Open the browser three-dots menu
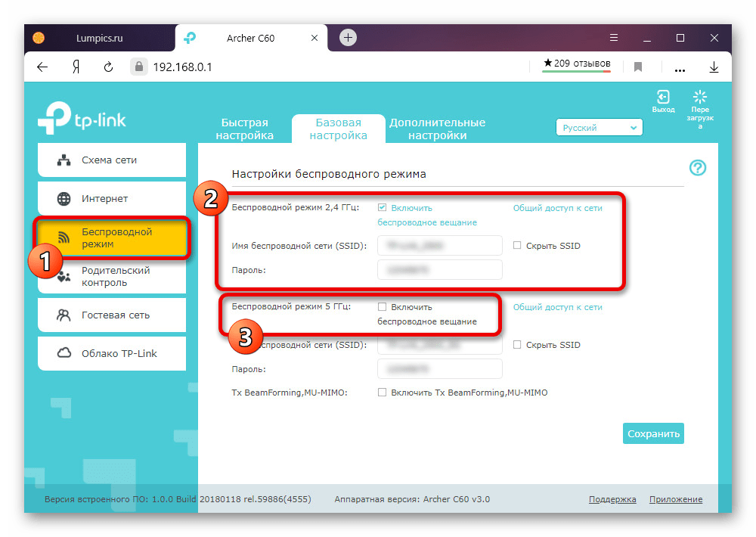Image resolution: width=756 pixels, height=537 pixels. pos(679,67)
